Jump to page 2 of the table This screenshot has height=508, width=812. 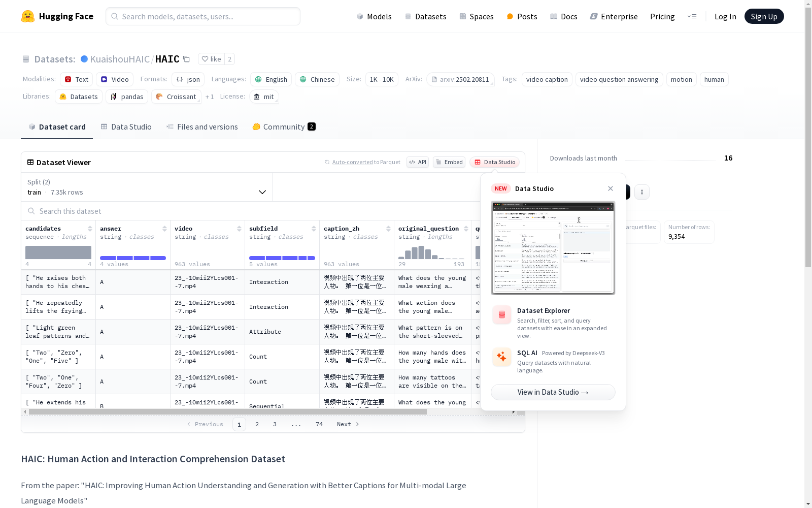click(x=257, y=424)
